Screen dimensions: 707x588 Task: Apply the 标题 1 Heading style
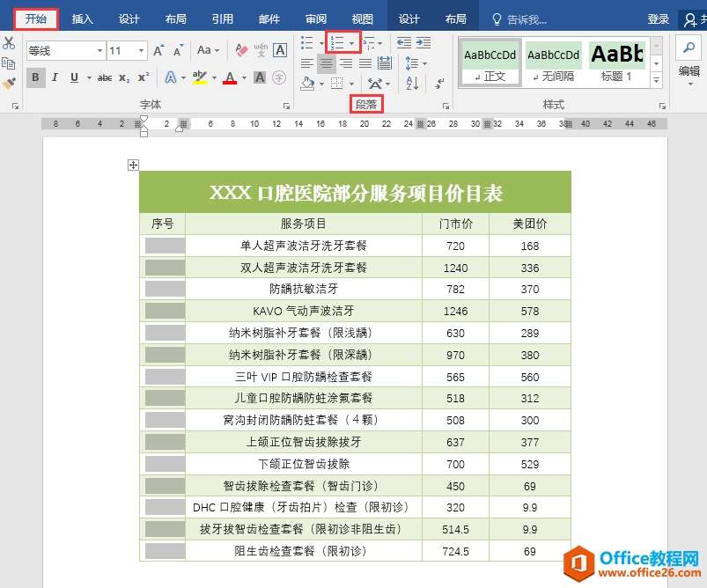[x=617, y=62]
